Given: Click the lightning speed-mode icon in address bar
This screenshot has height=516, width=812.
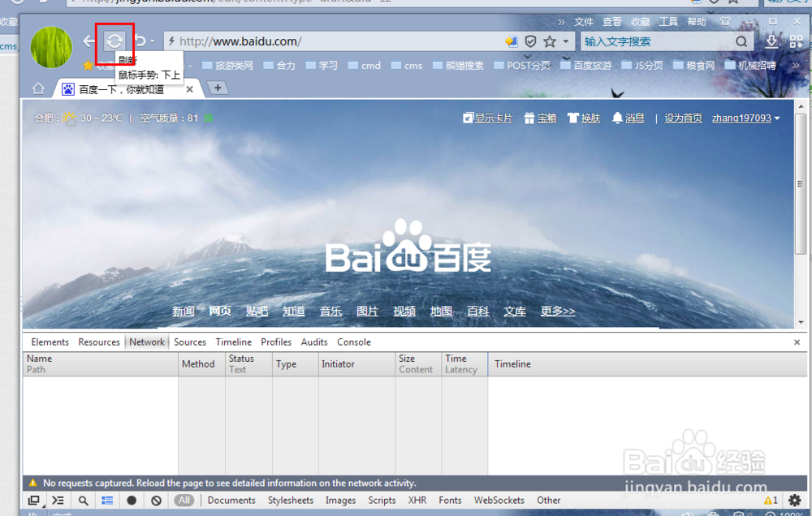Looking at the screenshot, I should 171,41.
